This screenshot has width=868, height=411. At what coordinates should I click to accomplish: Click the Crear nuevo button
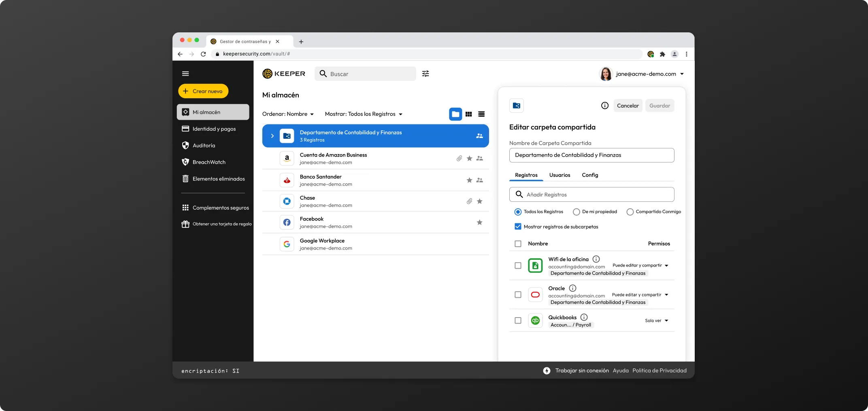pyautogui.click(x=203, y=91)
